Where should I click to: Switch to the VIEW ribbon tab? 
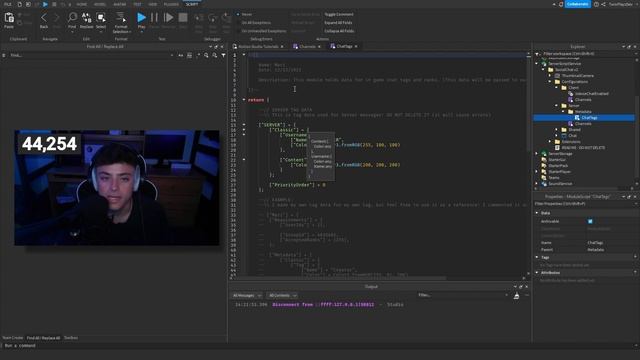[x=153, y=4]
